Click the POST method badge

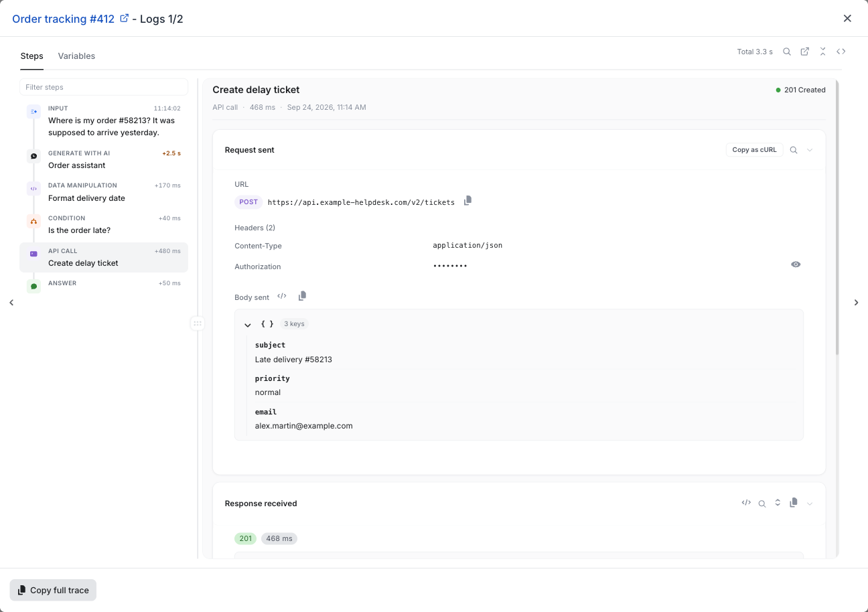tap(248, 202)
